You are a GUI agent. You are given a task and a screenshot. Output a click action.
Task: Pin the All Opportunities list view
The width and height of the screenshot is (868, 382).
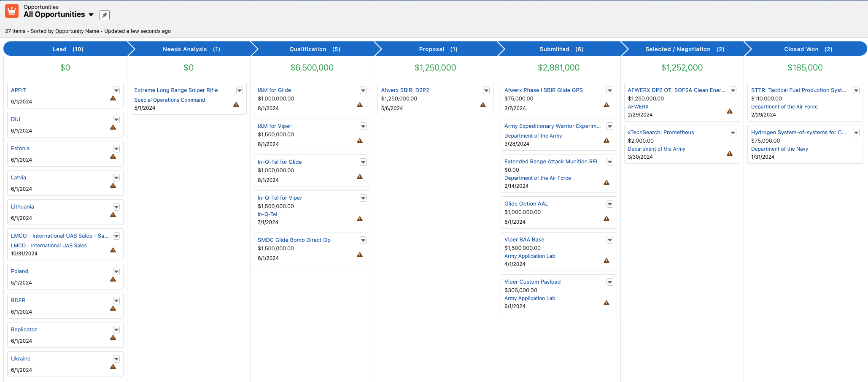point(105,15)
